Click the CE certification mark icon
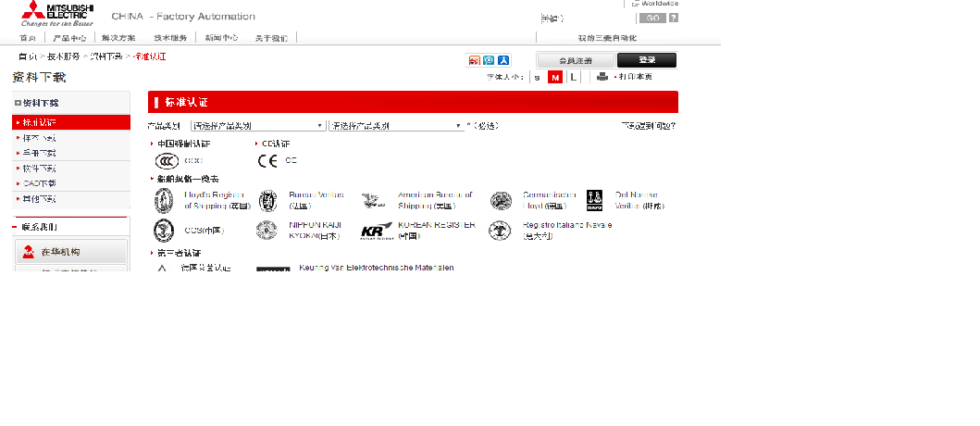 click(x=267, y=160)
